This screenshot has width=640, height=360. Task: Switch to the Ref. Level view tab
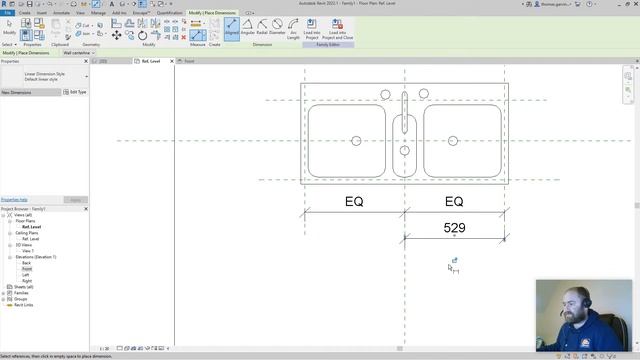(151, 61)
